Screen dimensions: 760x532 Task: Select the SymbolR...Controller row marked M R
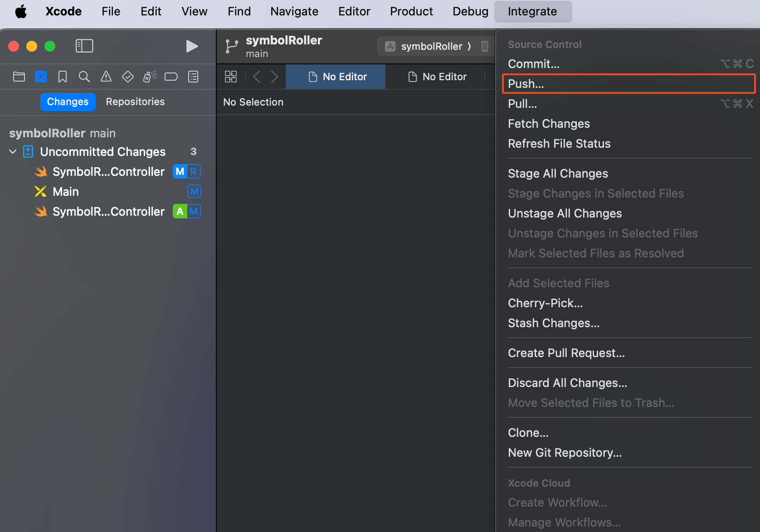(108, 172)
